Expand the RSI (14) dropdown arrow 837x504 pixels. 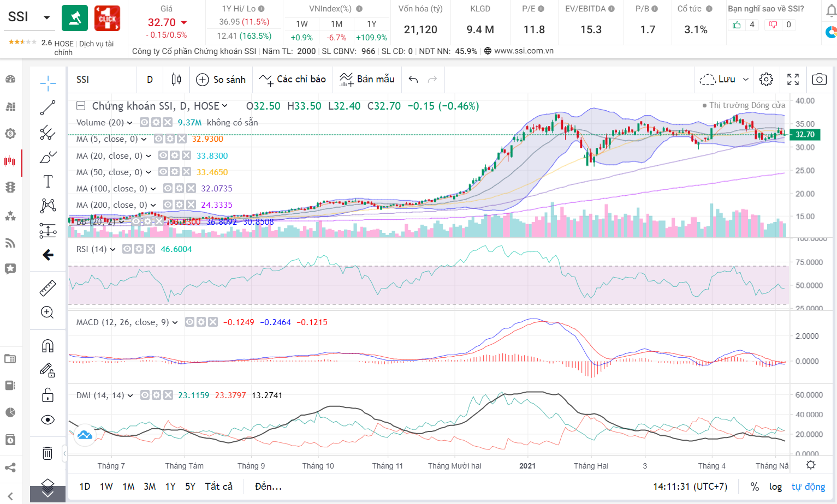(x=113, y=249)
